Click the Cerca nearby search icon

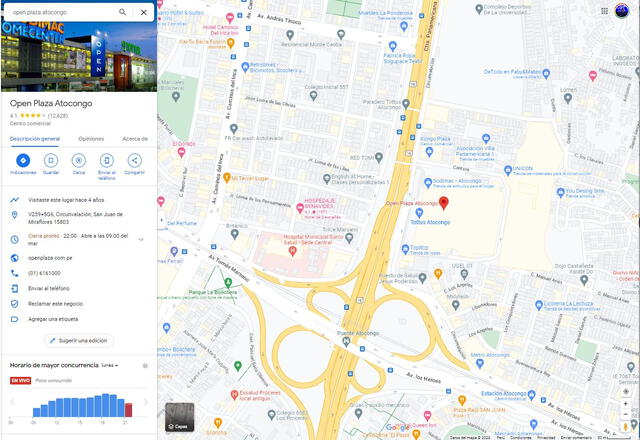click(x=79, y=160)
